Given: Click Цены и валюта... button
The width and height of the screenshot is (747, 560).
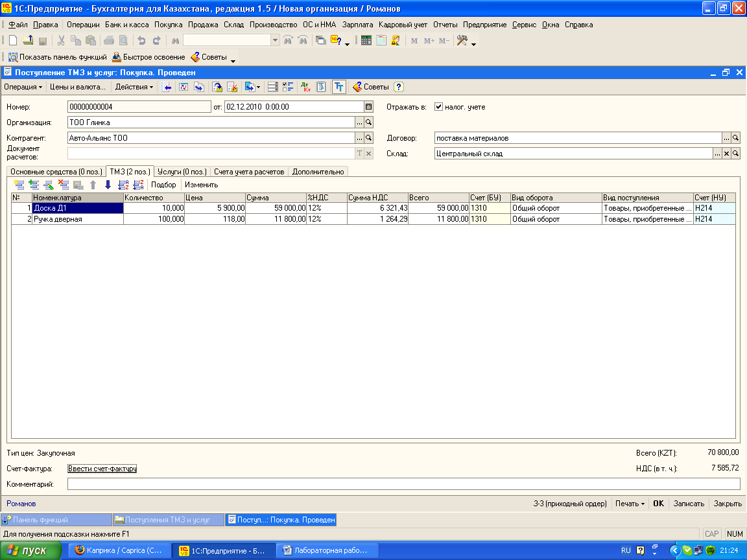Looking at the screenshot, I should 78,87.
